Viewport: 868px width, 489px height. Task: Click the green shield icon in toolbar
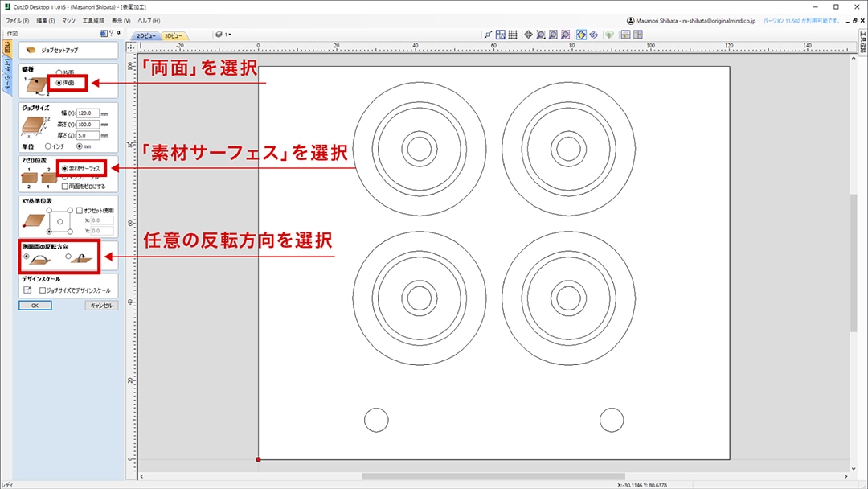click(609, 35)
